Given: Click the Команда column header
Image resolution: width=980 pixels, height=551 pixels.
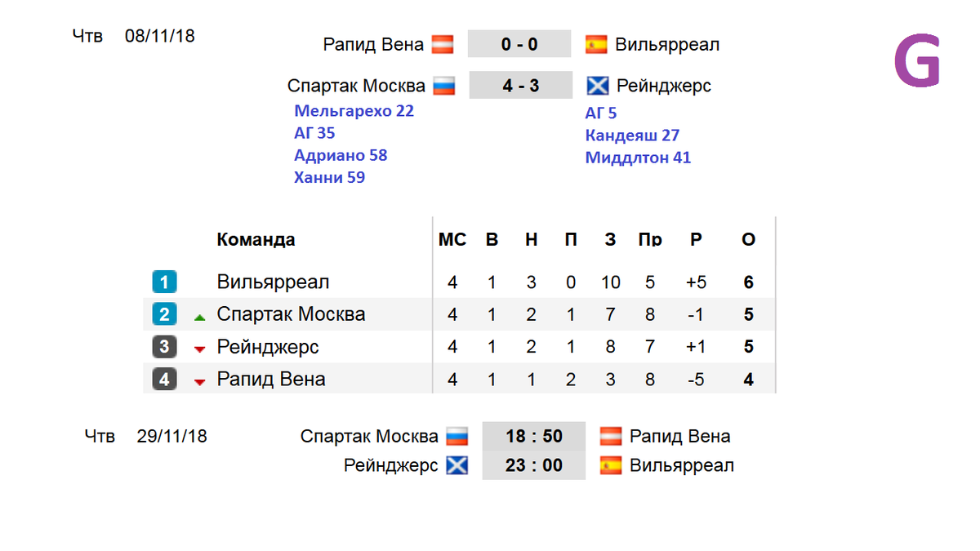Looking at the screenshot, I should pyautogui.click(x=256, y=240).
